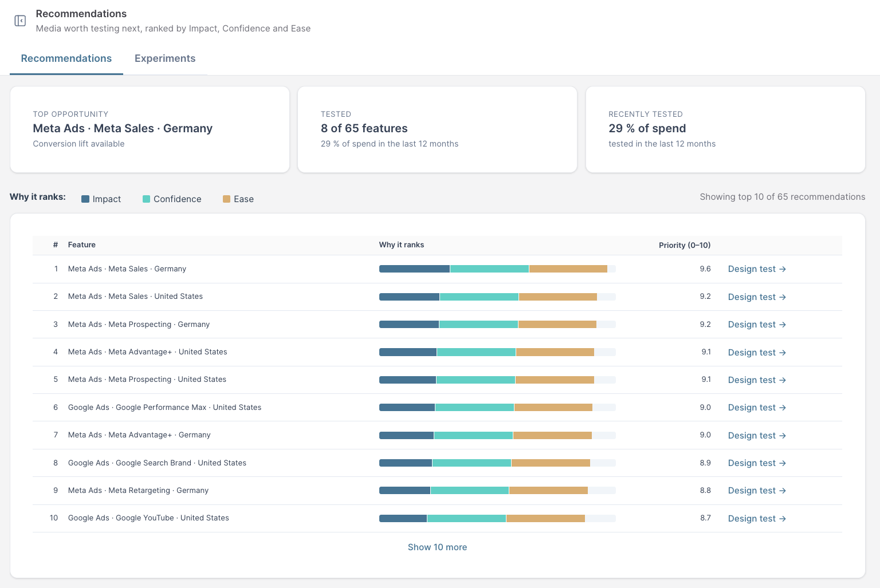
Task: Start Design test for Meta Advantage+ United States
Action: [x=757, y=352]
